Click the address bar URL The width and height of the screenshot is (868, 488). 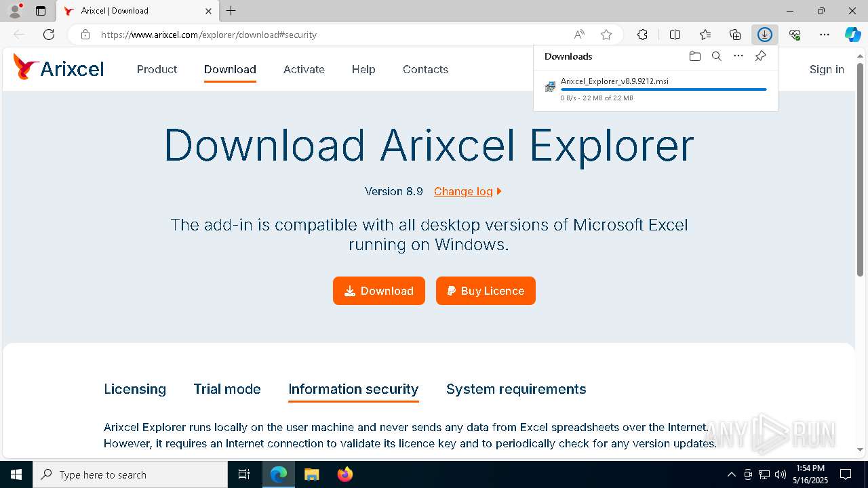209,35
